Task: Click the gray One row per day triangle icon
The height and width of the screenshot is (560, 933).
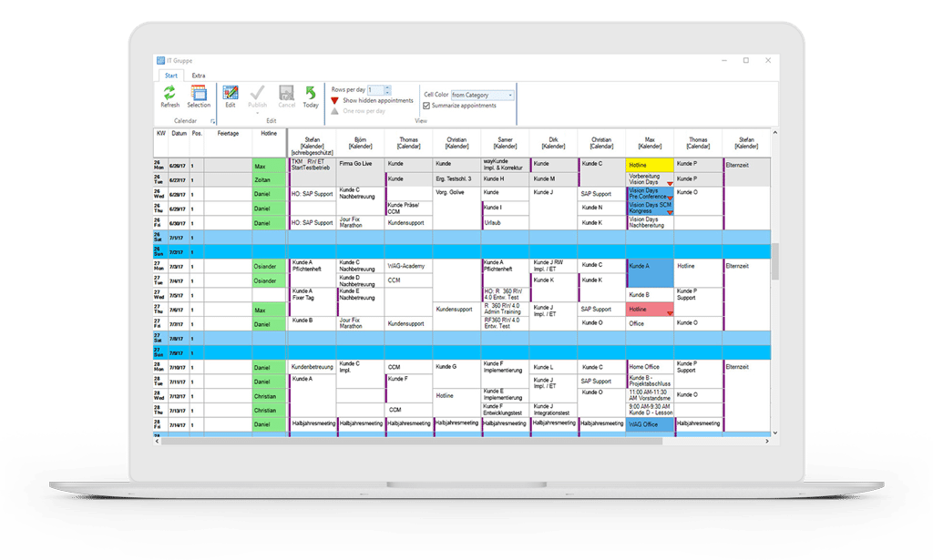Action: tap(335, 109)
